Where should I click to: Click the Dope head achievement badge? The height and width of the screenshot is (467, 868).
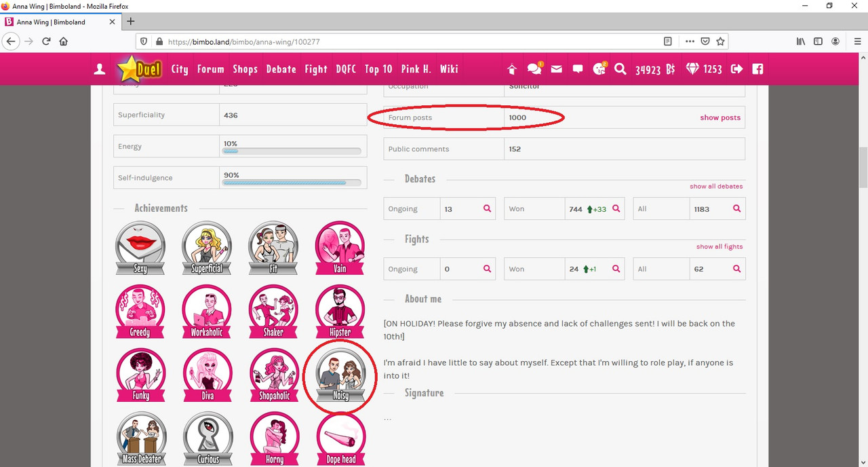[x=340, y=439]
